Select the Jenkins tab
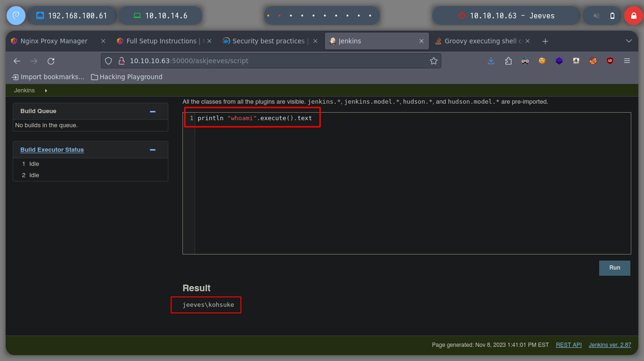 coord(377,41)
